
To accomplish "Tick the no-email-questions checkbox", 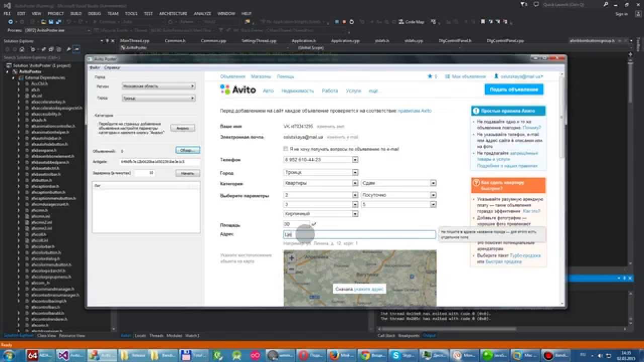I will 285,149.
